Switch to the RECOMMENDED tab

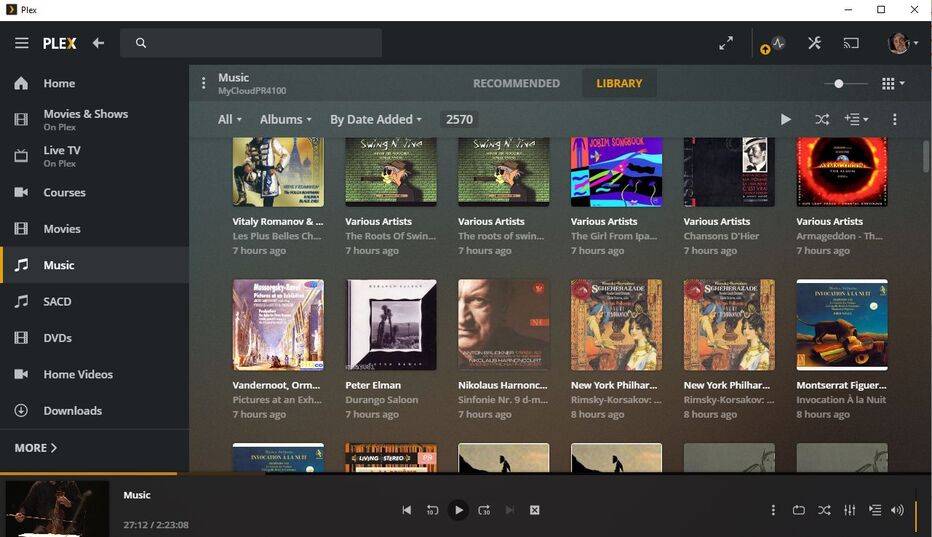point(516,83)
